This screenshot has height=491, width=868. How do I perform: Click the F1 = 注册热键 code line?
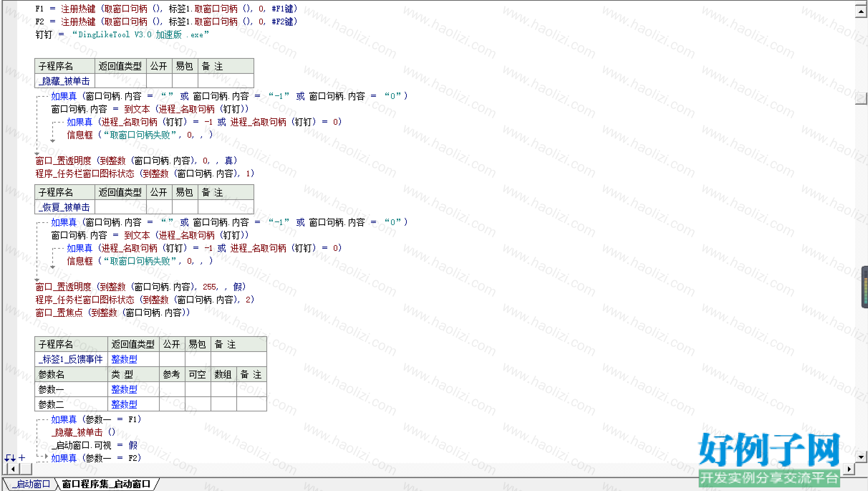tap(166, 9)
